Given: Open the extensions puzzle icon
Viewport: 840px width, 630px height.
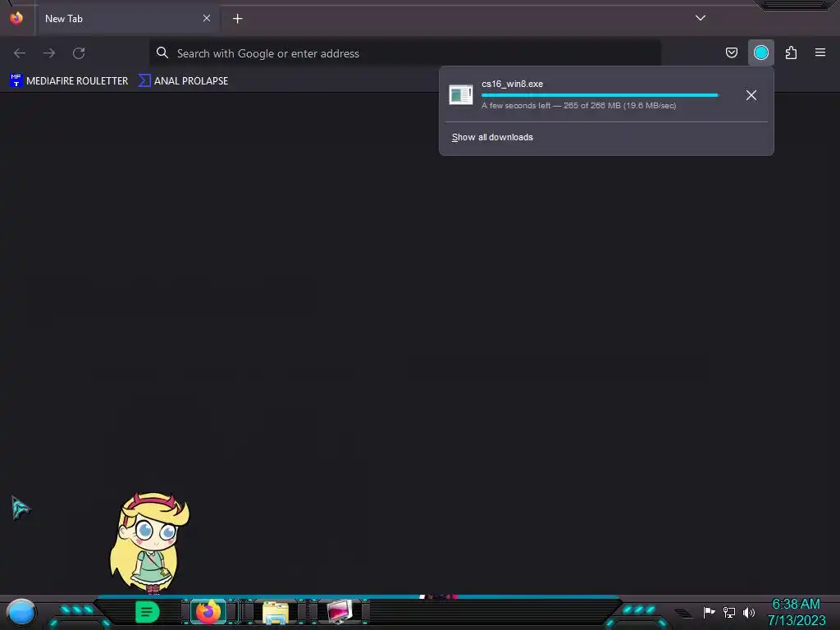Looking at the screenshot, I should (x=791, y=52).
